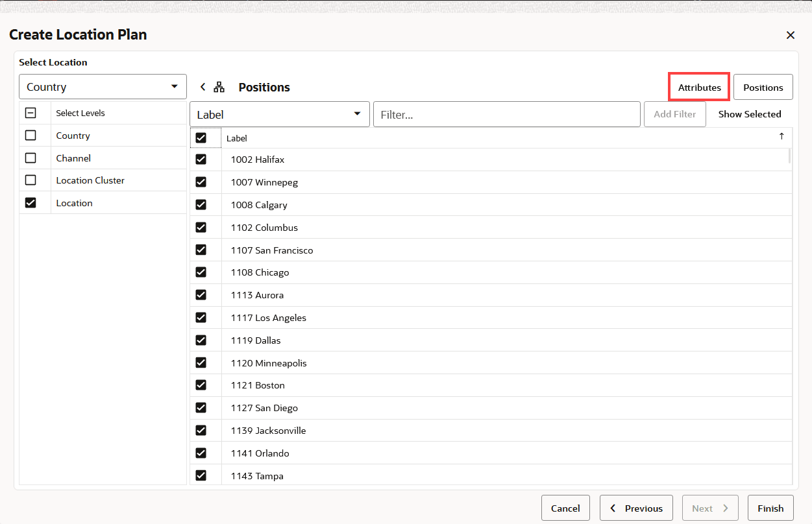This screenshot has height=524, width=812.
Task: Switch to the Positions tab
Action: pos(763,86)
